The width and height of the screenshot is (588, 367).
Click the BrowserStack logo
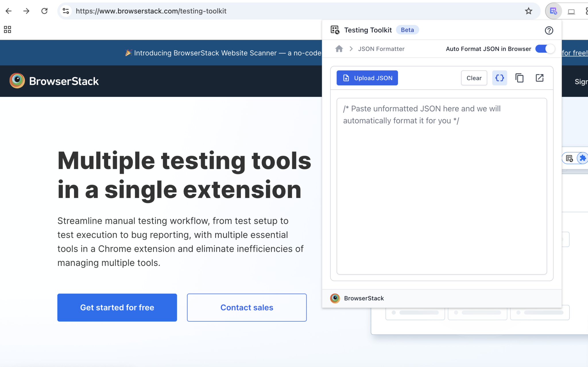pyautogui.click(x=54, y=81)
